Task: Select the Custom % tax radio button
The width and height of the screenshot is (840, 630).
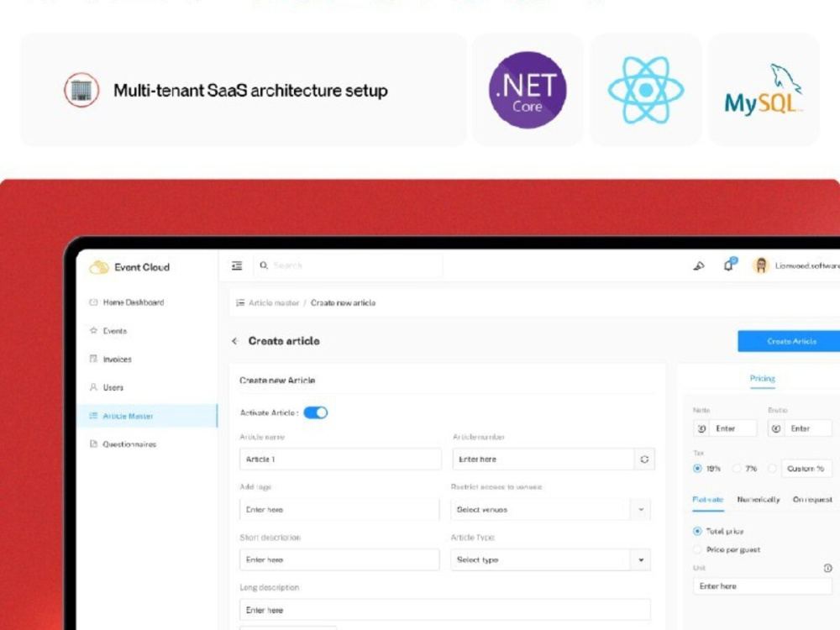Action: pyautogui.click(x=772, y=468)
